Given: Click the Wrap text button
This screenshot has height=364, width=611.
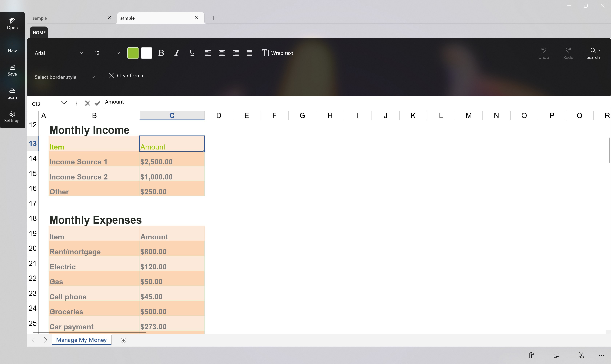Looking at the screenshot, I should (278, 53).
